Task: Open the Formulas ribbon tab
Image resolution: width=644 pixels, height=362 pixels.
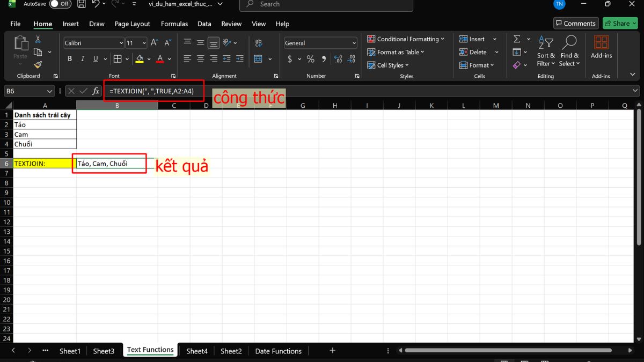Action: [x=174, y=24]
